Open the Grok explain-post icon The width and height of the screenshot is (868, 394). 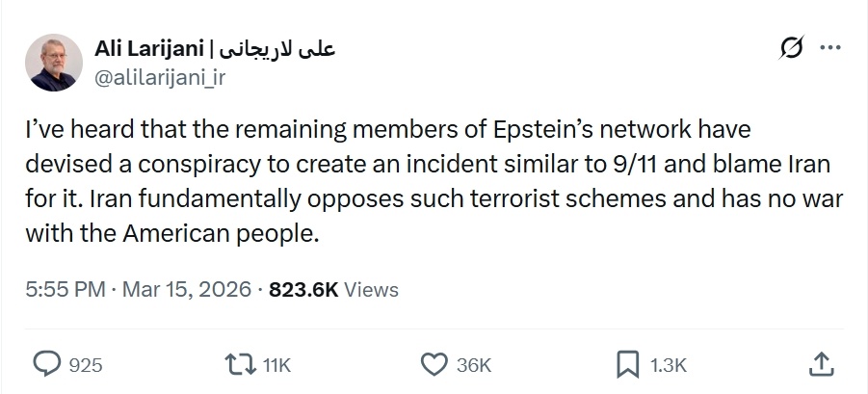click(790, 48)
